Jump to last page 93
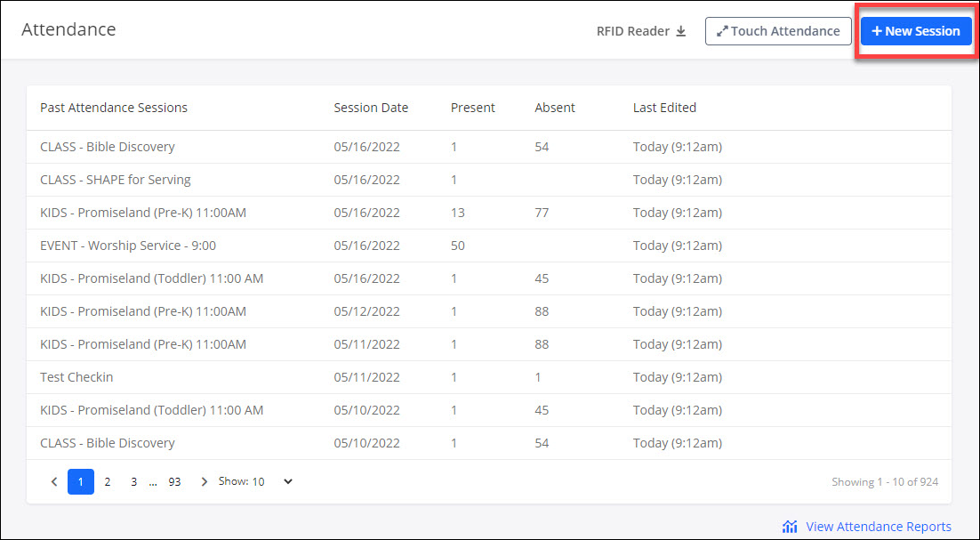Screen dimensions: 980x540 pyautogui.click(x=174, y=481)
